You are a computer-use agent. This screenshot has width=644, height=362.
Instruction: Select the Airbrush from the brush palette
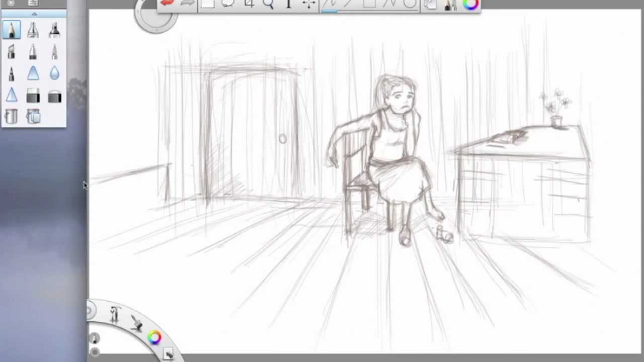(x=33, y=29)
